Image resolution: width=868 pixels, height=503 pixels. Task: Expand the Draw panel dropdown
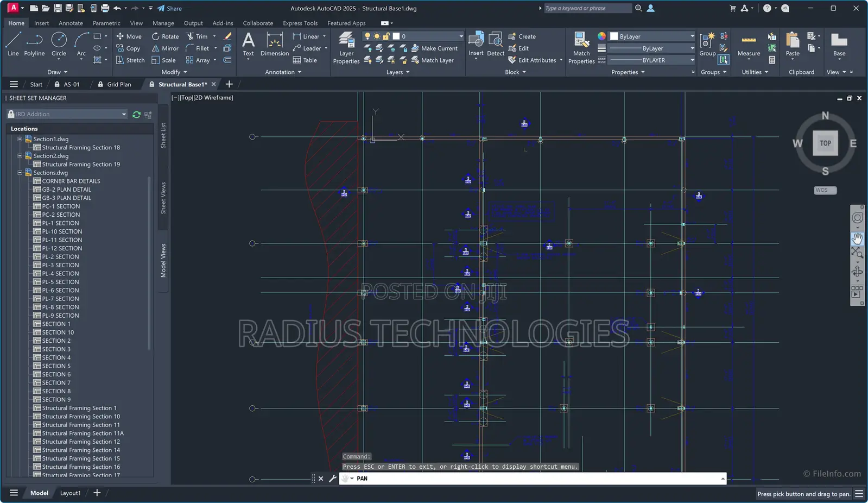[x=58, y=72]
